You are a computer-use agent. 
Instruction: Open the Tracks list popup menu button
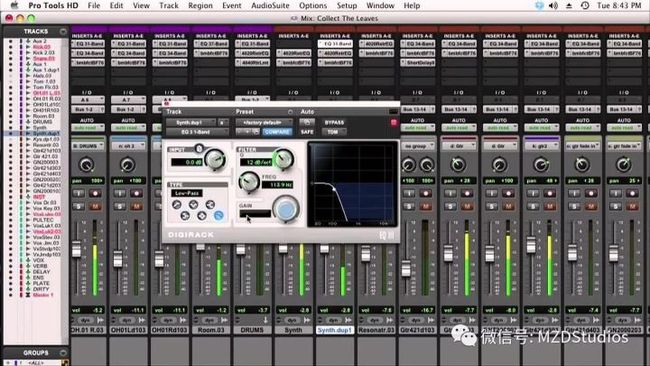(63, 32)
